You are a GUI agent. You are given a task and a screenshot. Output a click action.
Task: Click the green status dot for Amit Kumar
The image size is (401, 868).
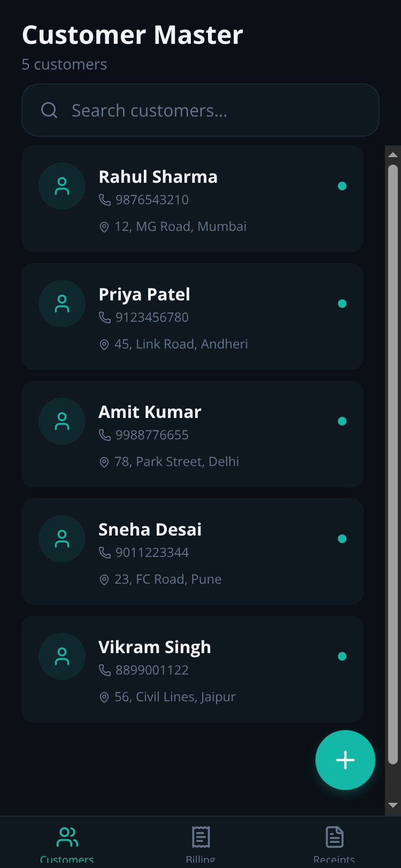pyautogui.click(x=342, y=421)
